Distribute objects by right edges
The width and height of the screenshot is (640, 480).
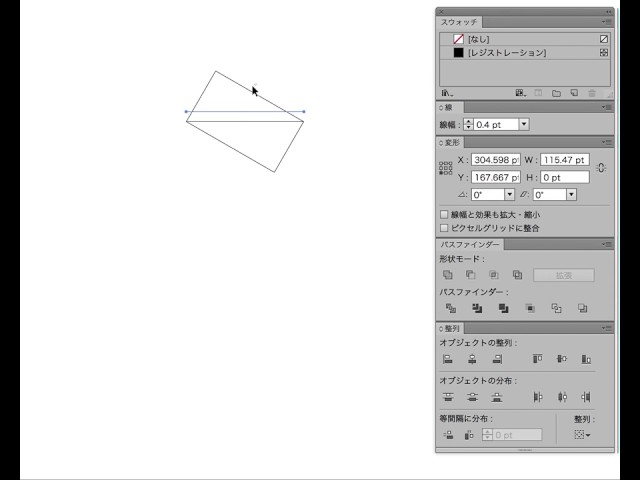click(x=586, y=397)
